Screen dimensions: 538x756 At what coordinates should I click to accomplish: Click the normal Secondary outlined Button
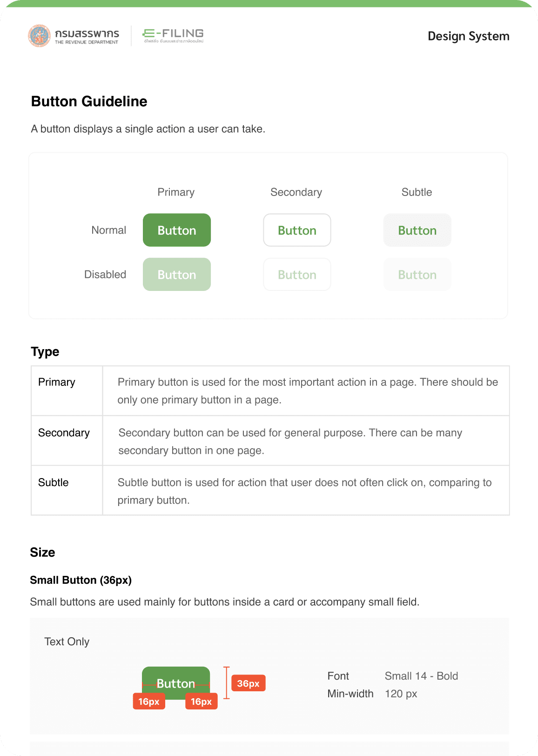click(x=297, y=230)
